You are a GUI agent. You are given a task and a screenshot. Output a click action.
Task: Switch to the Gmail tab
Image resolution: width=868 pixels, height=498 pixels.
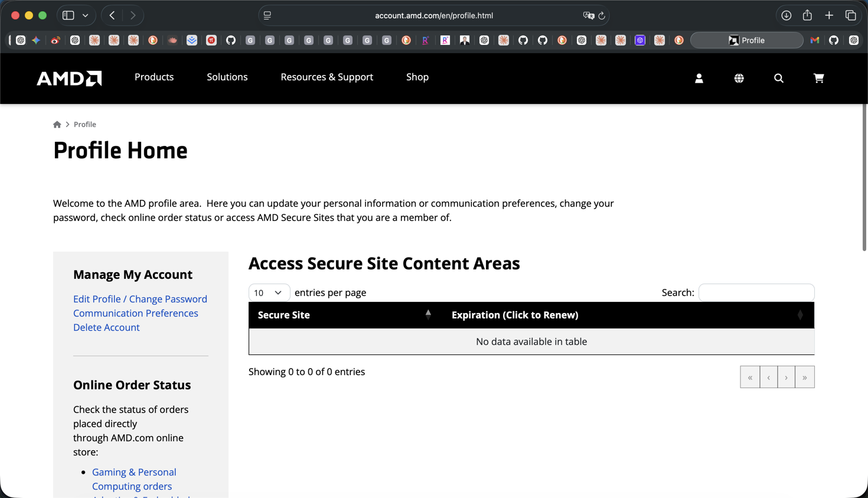[x=815, y=40]
